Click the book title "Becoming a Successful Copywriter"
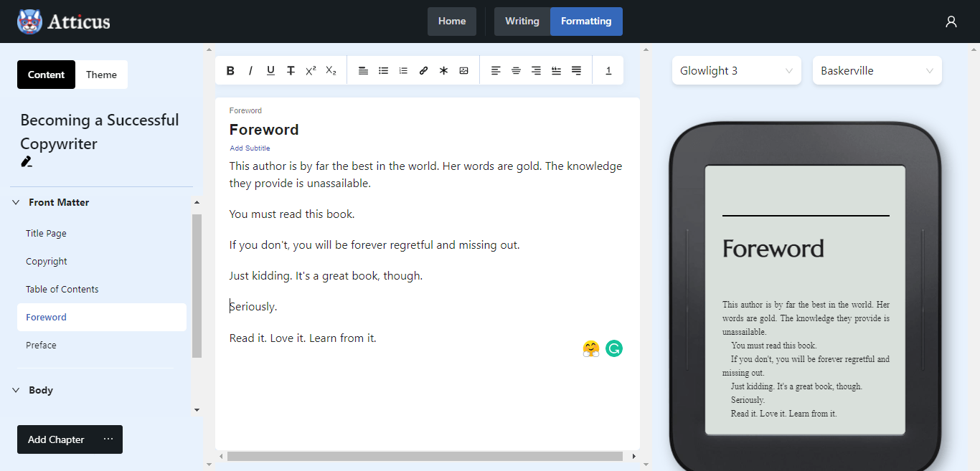Viewport: 980px width, 471px height. coord(100,132)
